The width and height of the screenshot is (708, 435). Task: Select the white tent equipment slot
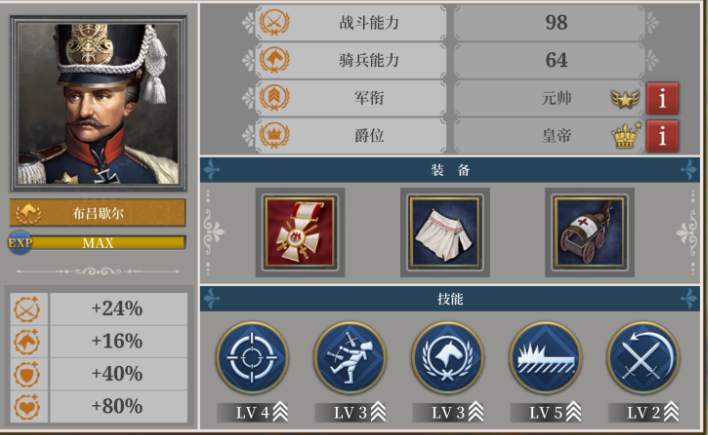[x=445, y=232]
